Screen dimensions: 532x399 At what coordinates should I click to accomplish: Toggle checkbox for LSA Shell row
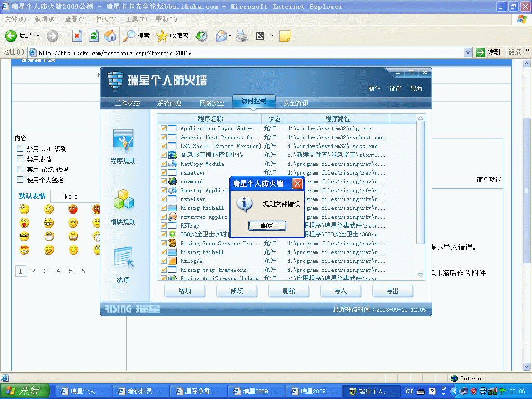pyautogui.click(x=164, y=146)
